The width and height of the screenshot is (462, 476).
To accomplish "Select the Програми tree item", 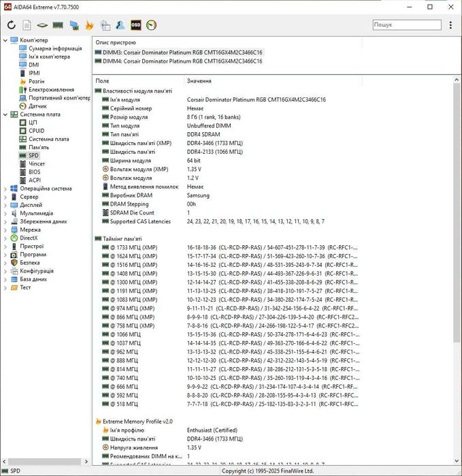I will [x=33, y=255].
